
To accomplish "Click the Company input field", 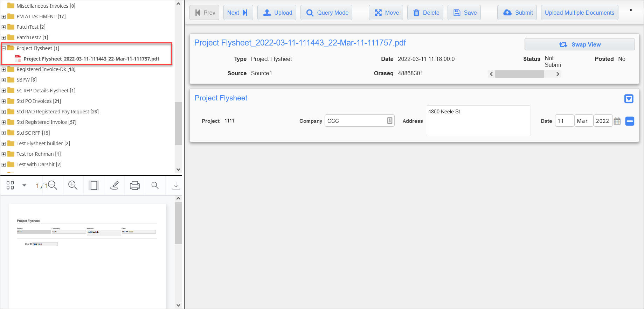I will tap(355, 121).
